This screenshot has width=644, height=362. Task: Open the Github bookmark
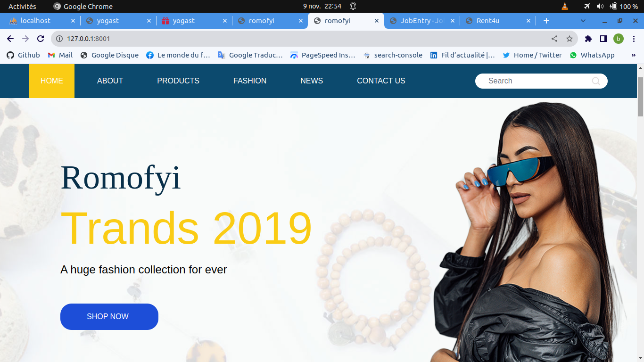[x=23, y=55]
